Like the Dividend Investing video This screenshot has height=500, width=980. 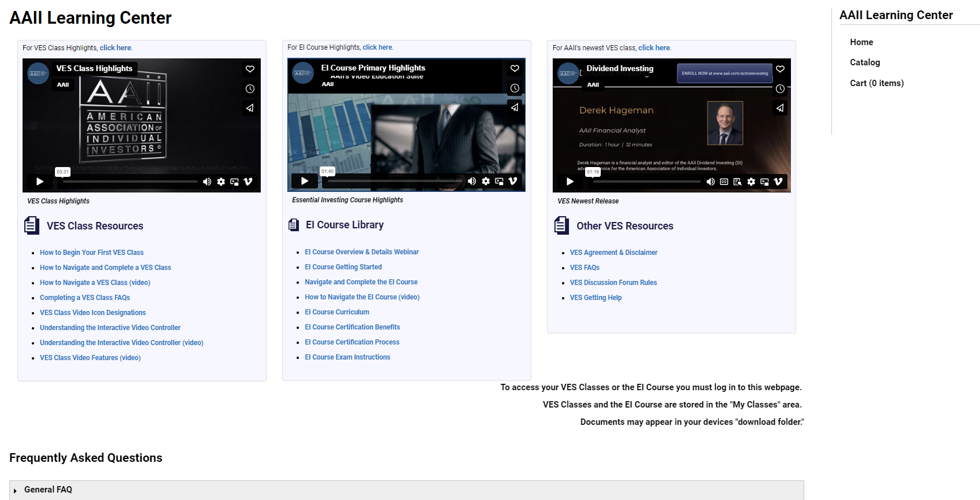pos(780,69)
